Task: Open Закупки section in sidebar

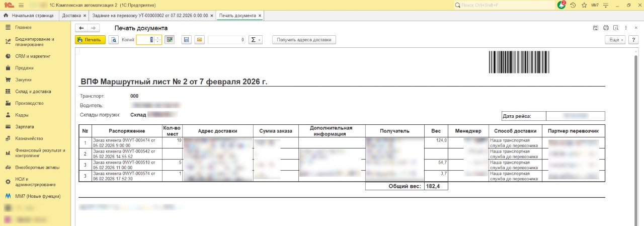Action: pyautogui.click(x=35, y=80)
